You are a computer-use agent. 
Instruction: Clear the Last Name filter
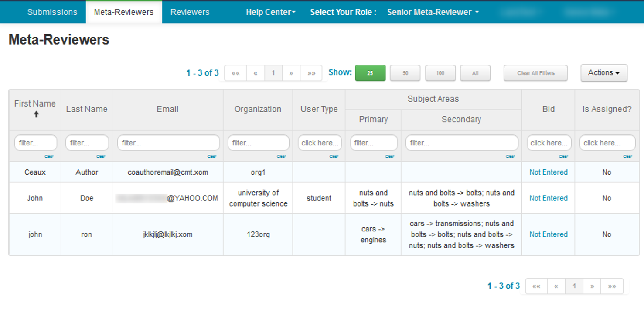(101, 156)
